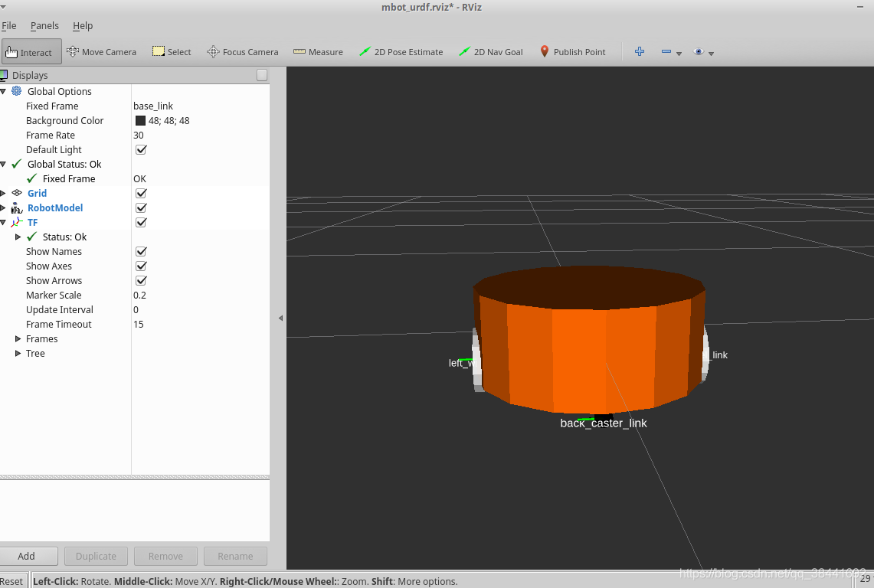874x588 pixels.
Task: Click the Remove button
Action: 165,556
